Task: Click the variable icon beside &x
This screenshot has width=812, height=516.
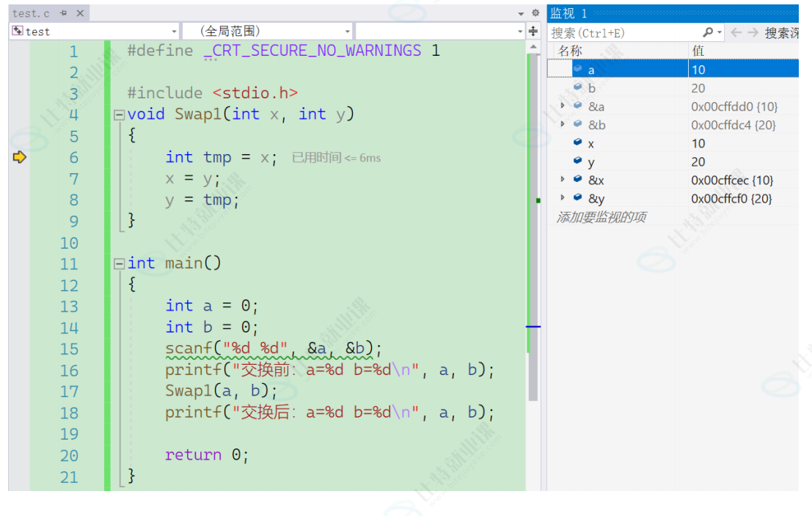Action: [578, 179]
